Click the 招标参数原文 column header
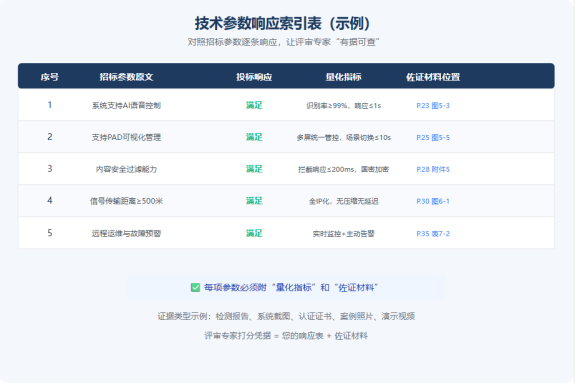The width and height of the screenshot is (576, 383). click(x=126, y=77)
